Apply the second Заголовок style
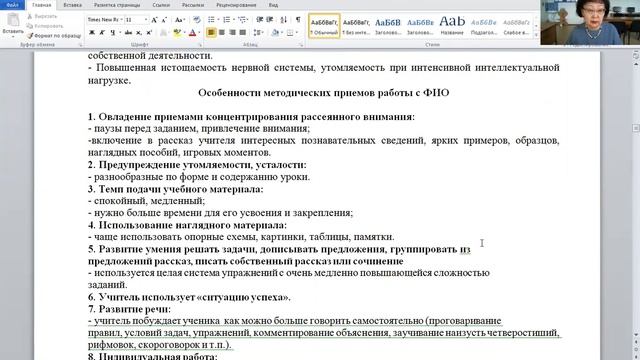The image size is (640, 360). coord(420,26)
